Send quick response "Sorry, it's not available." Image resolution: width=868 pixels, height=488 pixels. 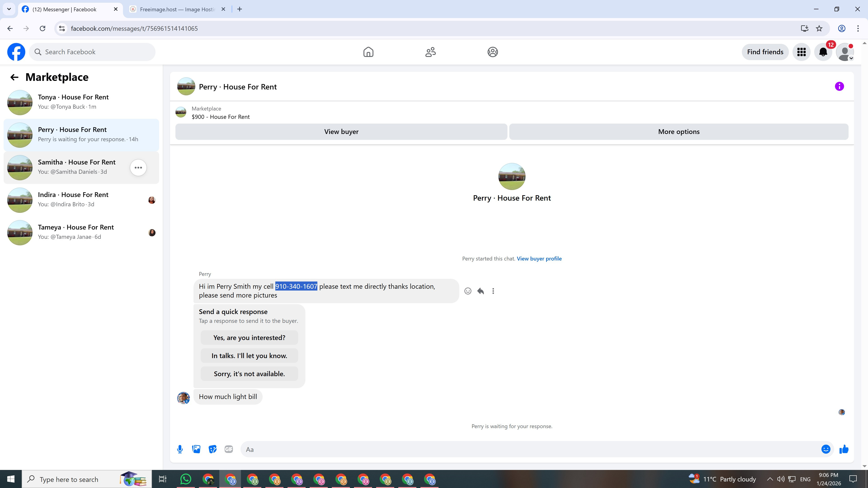249,374
